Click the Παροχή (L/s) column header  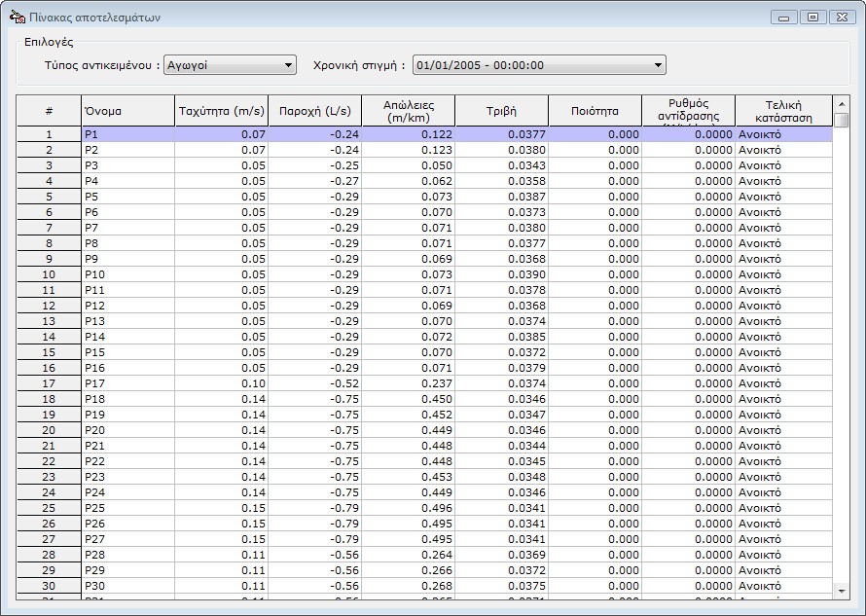314,111
